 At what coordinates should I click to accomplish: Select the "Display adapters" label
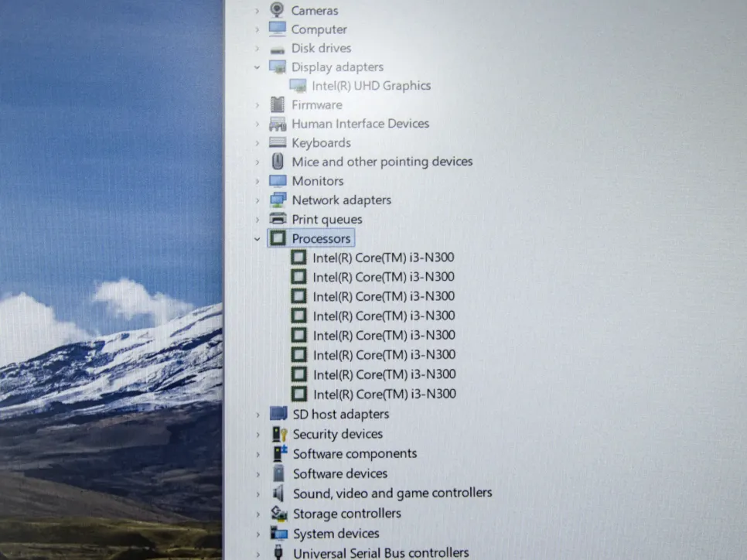(337, 67)
